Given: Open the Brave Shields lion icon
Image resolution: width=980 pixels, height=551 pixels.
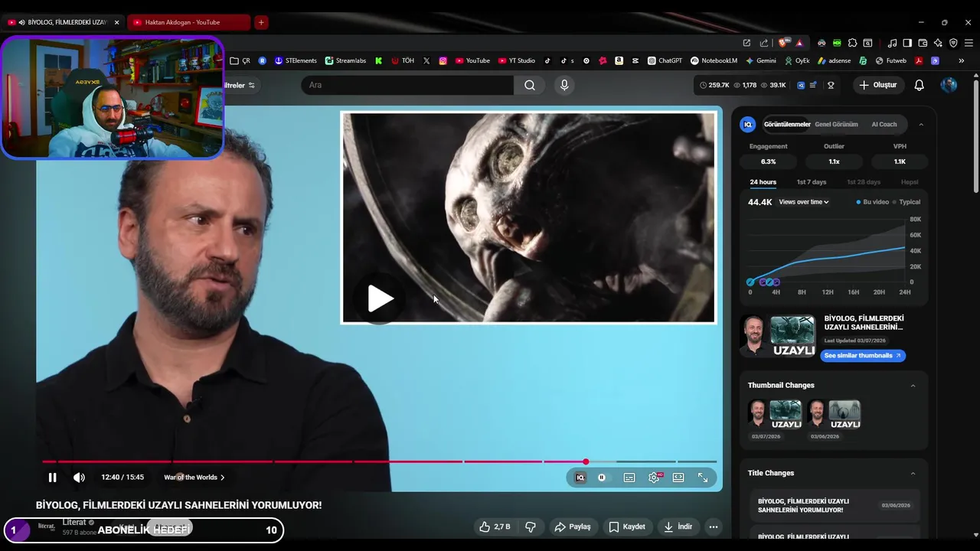Looking at the screenshot, I should (x=782, y=43).
